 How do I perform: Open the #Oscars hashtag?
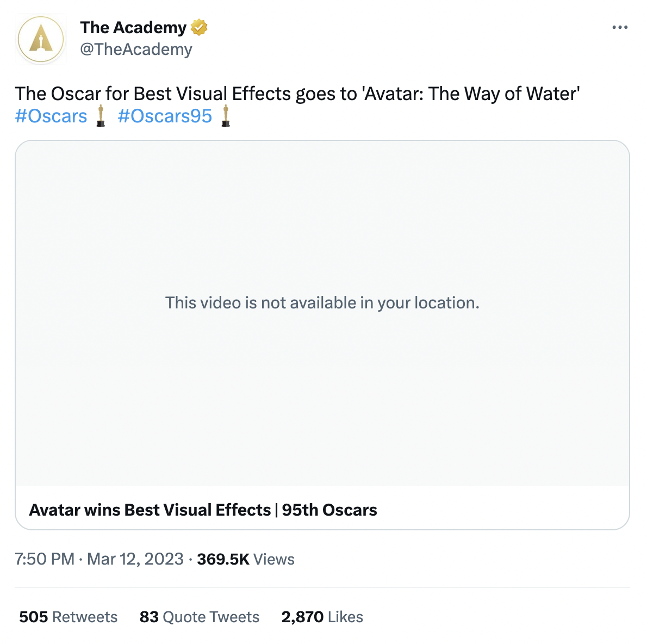[51, 116]
